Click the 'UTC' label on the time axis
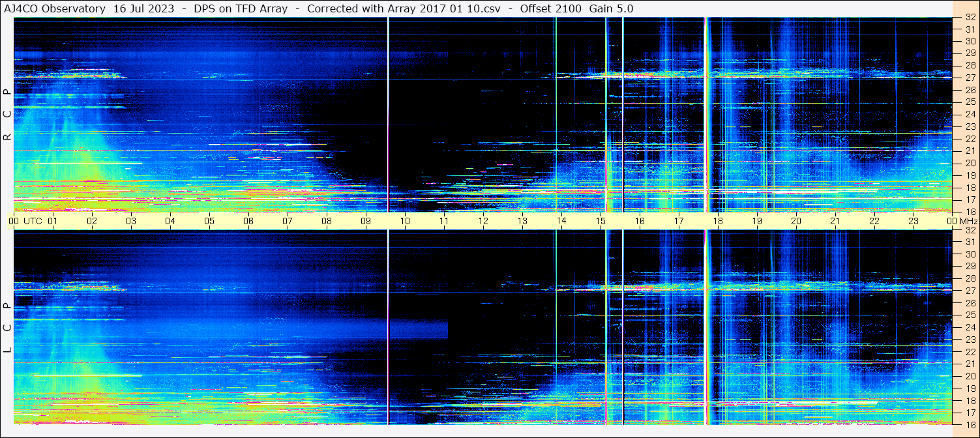The image size is (980, 438). (x=33, y=221)
